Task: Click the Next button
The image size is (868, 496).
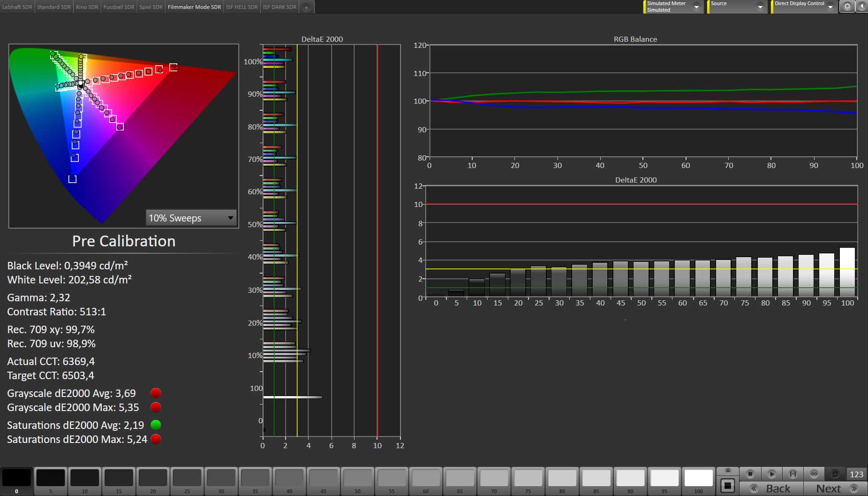Action: point(835,488)
